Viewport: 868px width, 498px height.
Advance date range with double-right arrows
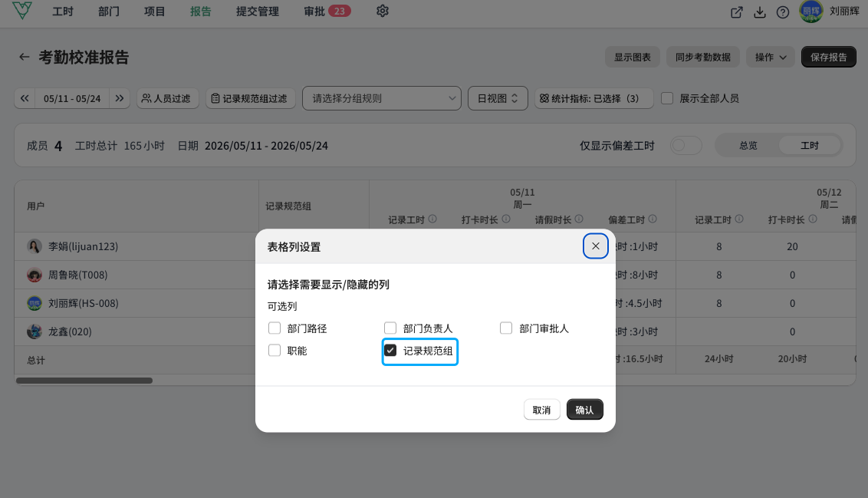120,98
